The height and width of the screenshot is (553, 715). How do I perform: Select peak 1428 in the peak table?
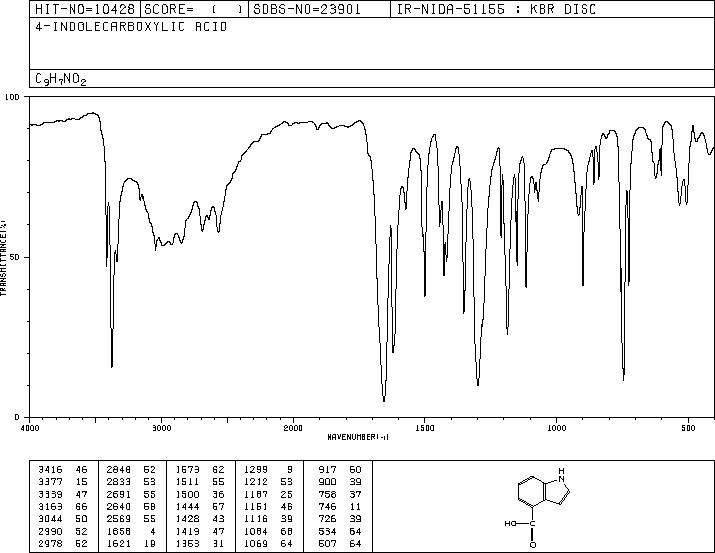(187, 519)
